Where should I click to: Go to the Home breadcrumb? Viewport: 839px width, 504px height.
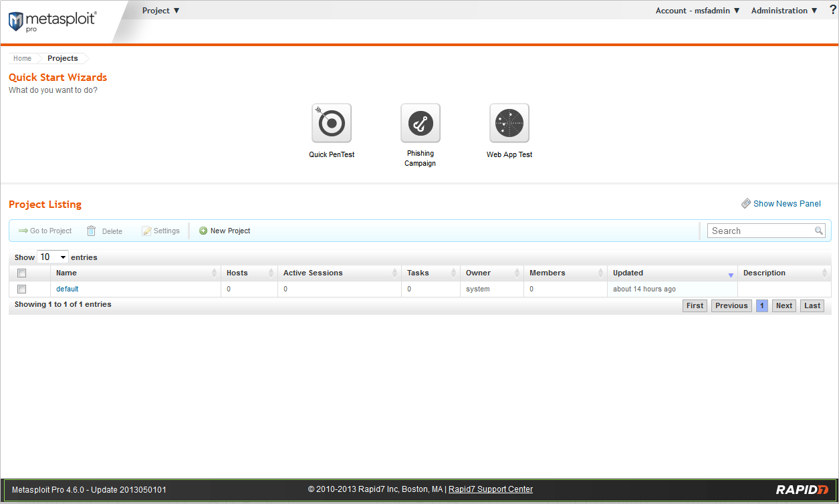coord(22,58)
